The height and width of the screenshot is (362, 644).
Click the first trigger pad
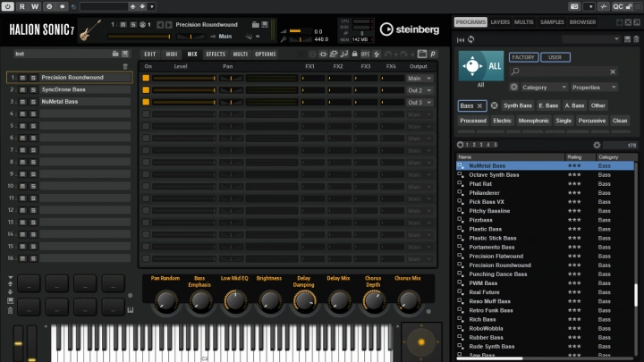coord(29,283)
